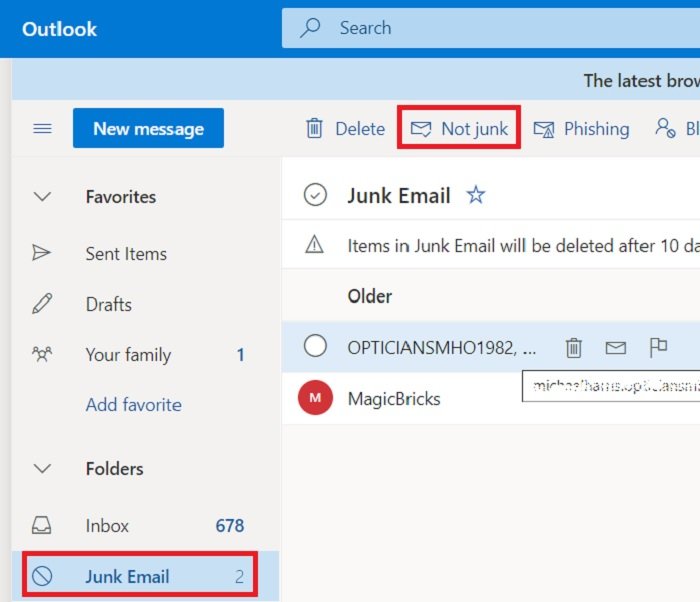Flag the OPTICIANSMHO1982 message

point(658,347)
